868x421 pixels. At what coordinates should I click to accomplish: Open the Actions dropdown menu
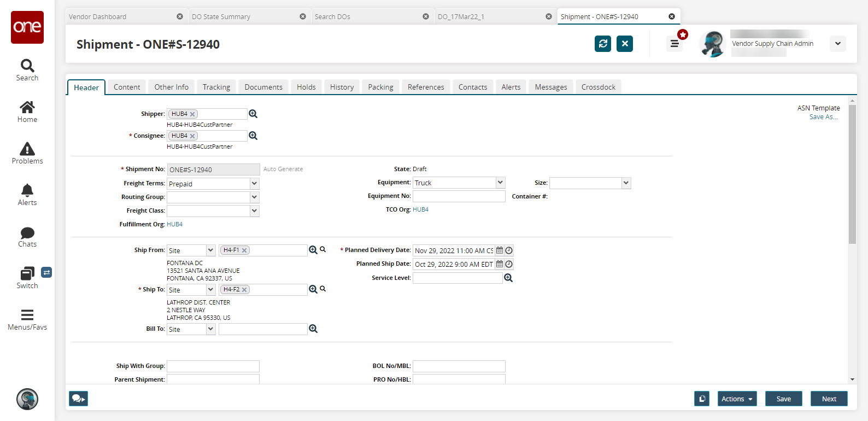(737, 399)
